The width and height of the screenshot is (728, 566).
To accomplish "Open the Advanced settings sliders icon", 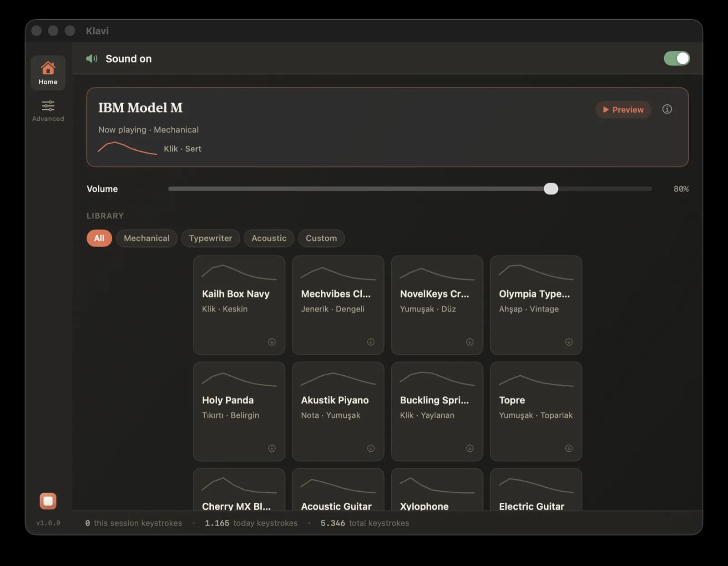I will [48, 106].
